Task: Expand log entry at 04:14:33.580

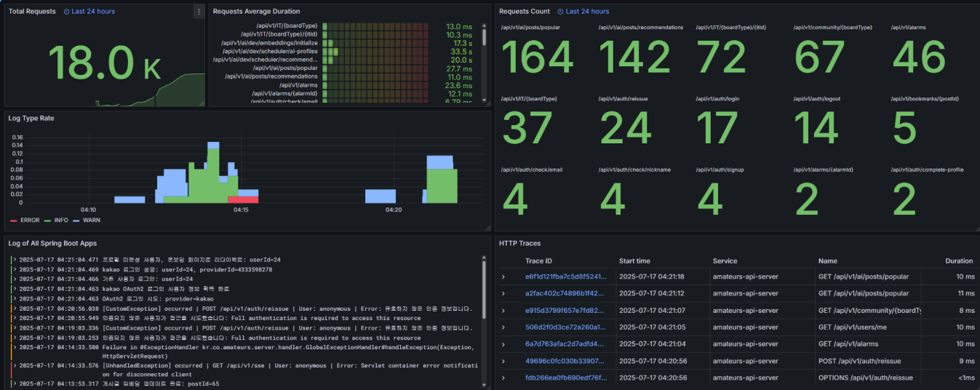Action: pos(14,347)
